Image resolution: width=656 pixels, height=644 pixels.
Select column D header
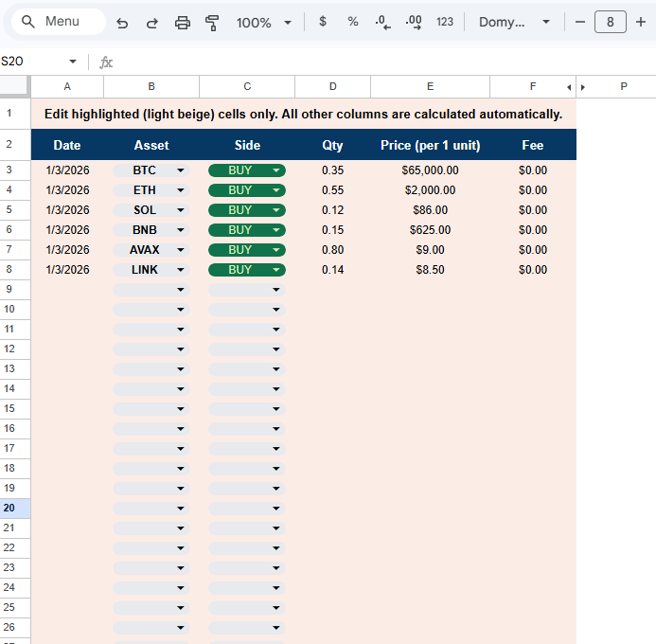point(332,86)
